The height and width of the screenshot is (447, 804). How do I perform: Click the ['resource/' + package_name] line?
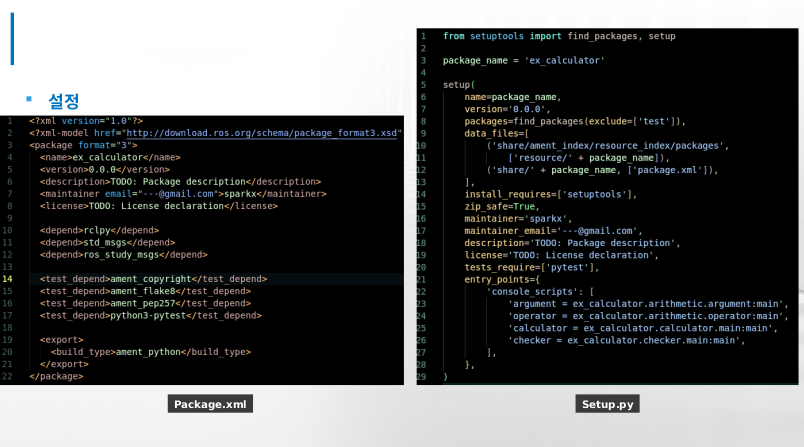click(x=589, y=158)
